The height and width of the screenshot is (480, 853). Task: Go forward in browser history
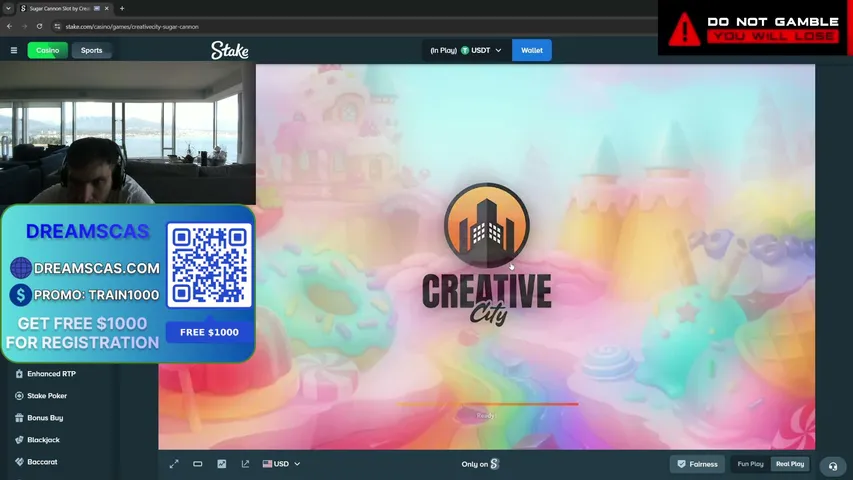[x=24, y=26]
